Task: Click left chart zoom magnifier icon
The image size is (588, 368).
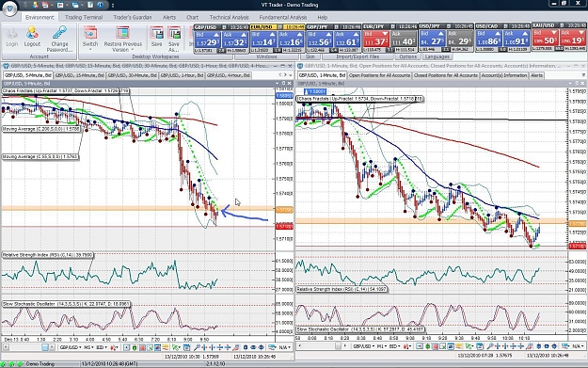Action: tap(197, 347)
